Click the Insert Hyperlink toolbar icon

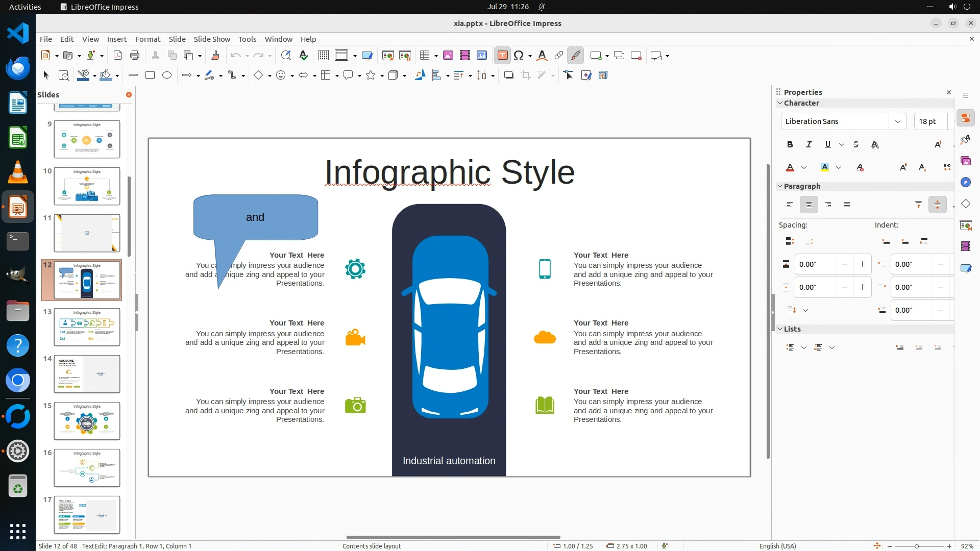point(559,56)
